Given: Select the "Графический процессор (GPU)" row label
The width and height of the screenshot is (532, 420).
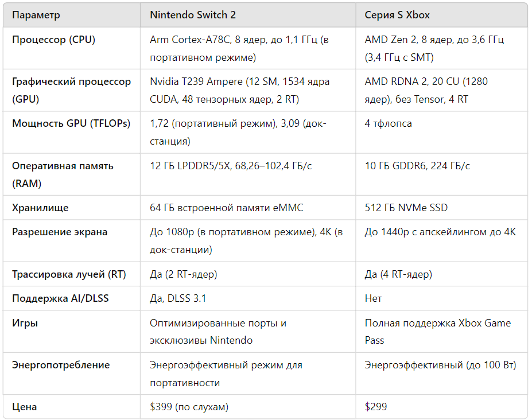Looking at the screenshot, I should click(x=71, y=90).
